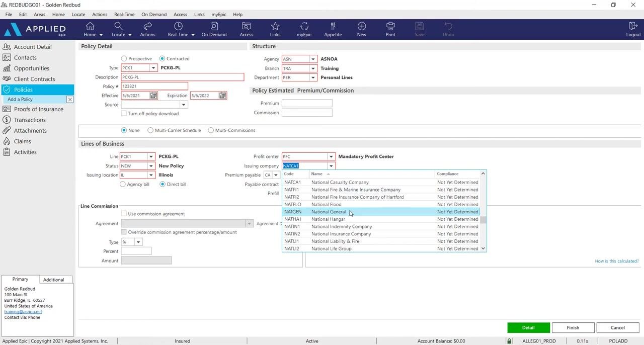Open the Home toolbar icon
644x345 pixels.
pos(90,29)
